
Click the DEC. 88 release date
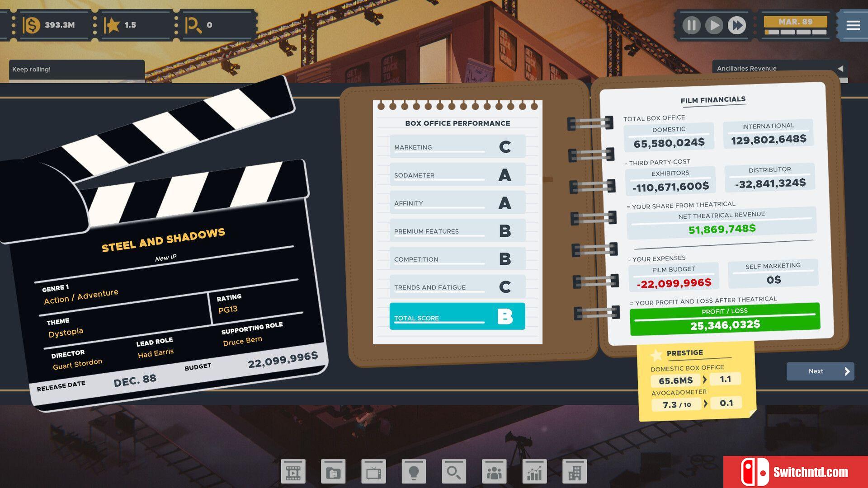pos(135,380)
